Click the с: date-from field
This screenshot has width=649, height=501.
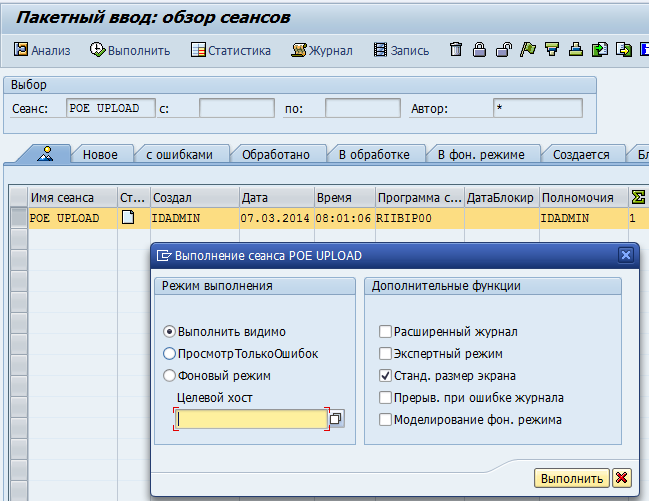tap(237, 108)
